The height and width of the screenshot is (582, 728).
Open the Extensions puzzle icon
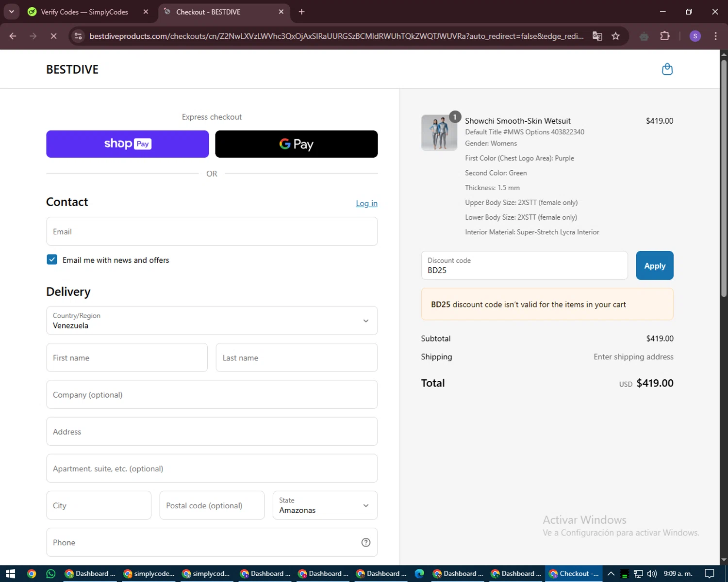point(665,36)
